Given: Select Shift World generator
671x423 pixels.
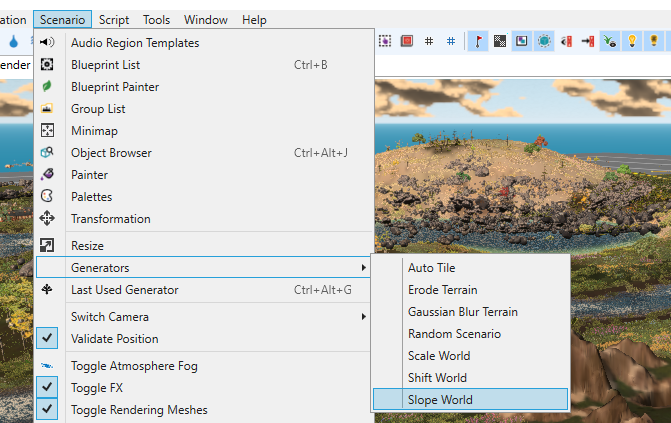Looking at the screenshot, I should [x=470, y=378].
